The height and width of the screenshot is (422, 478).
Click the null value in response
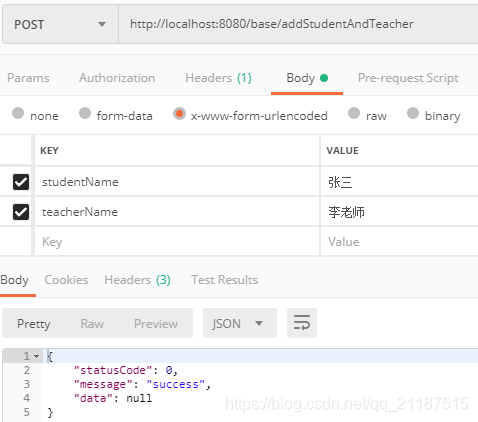point(139,398)
